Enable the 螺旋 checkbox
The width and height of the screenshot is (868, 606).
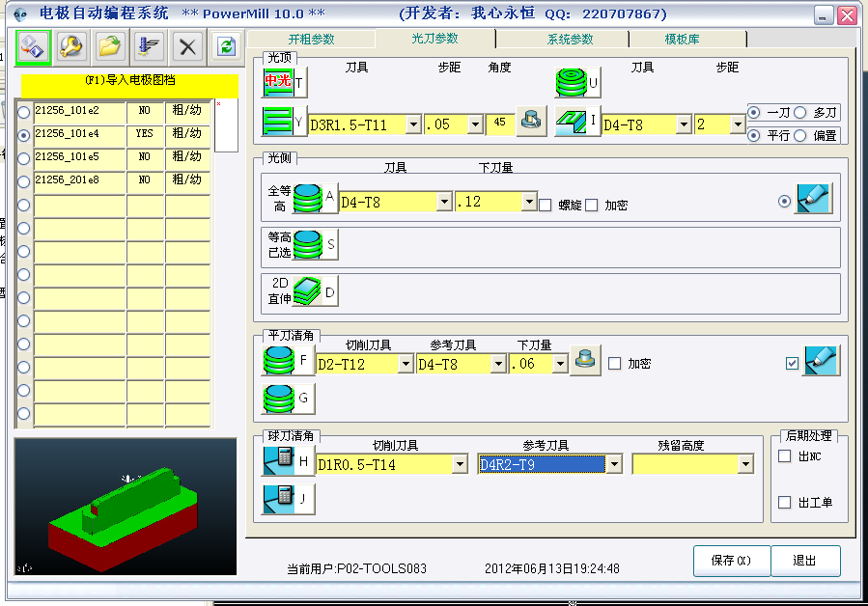546,206
